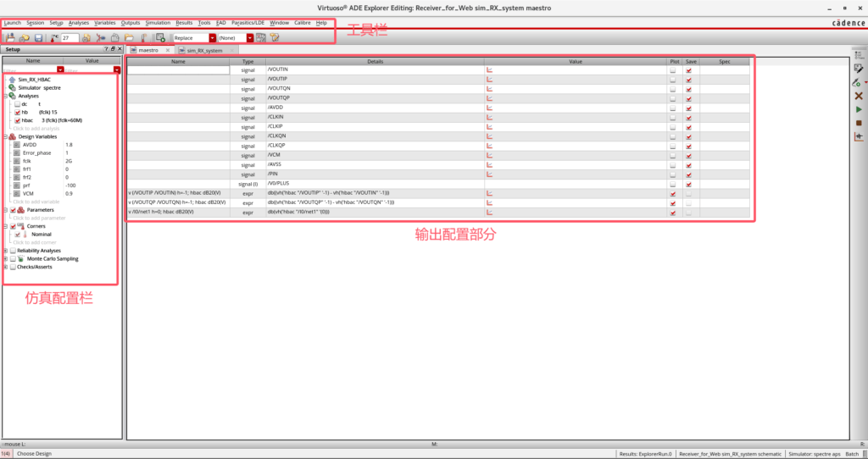Click the brown X delete icon in right sidebar
The image size is (868, 459).
click(x=859, y=96)
